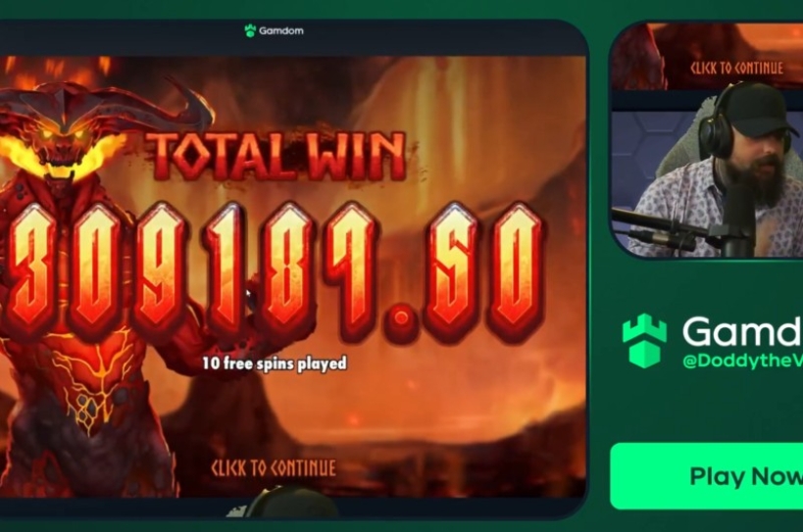
Task: Click the 10 free spins played text
Action: point(275,363)
